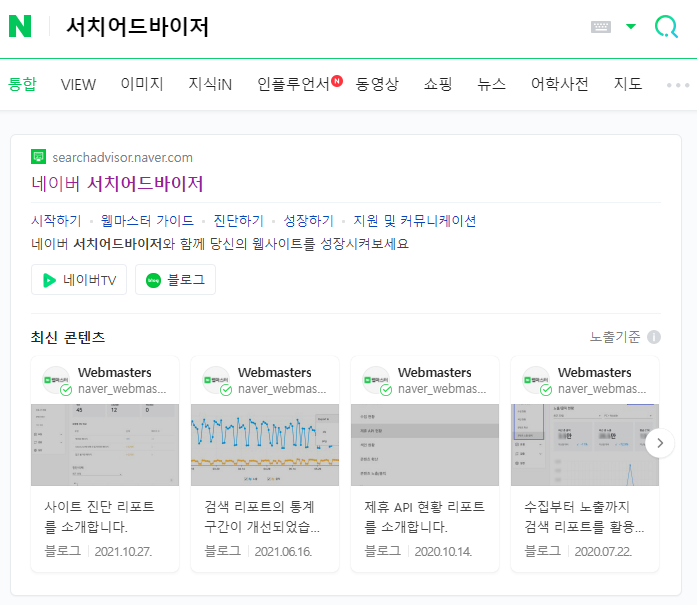Switch to the 동영상 tab
The width and height of the screenshot is (697, 605).
pos(377,84)
